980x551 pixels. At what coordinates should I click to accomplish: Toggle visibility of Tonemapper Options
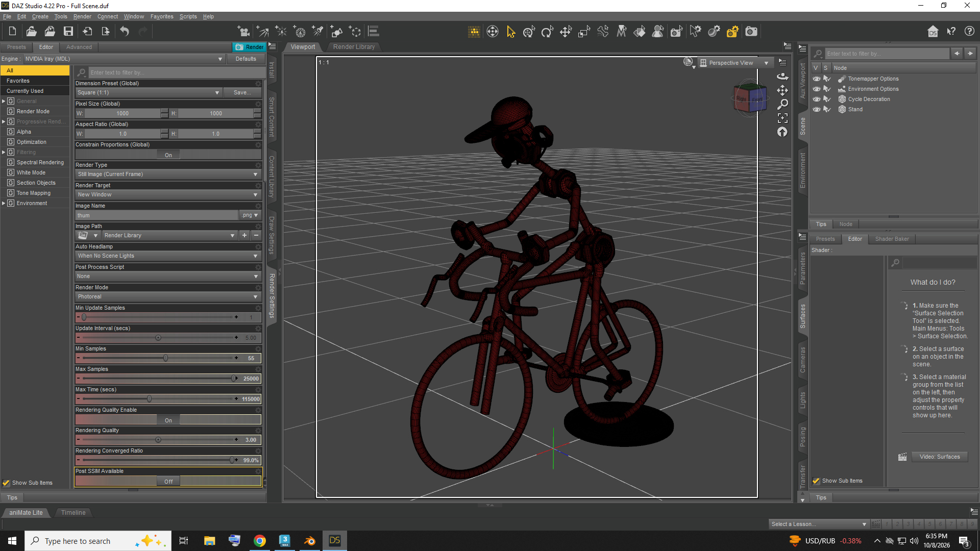coord(817,79)
